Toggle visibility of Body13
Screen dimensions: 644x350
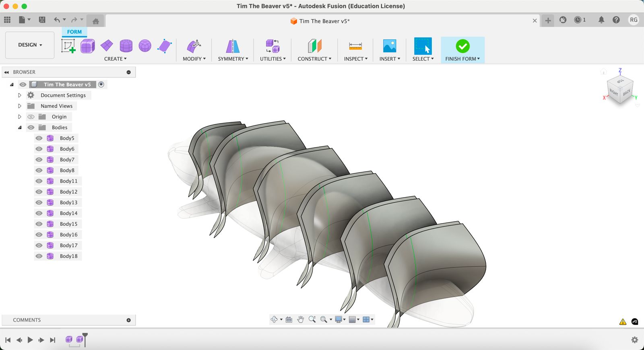(39, 202)
